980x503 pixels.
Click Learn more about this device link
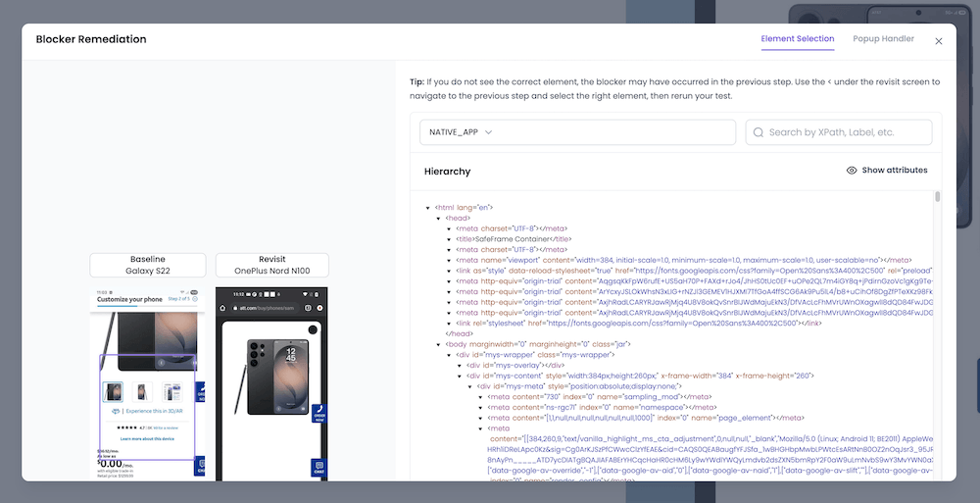148,439
